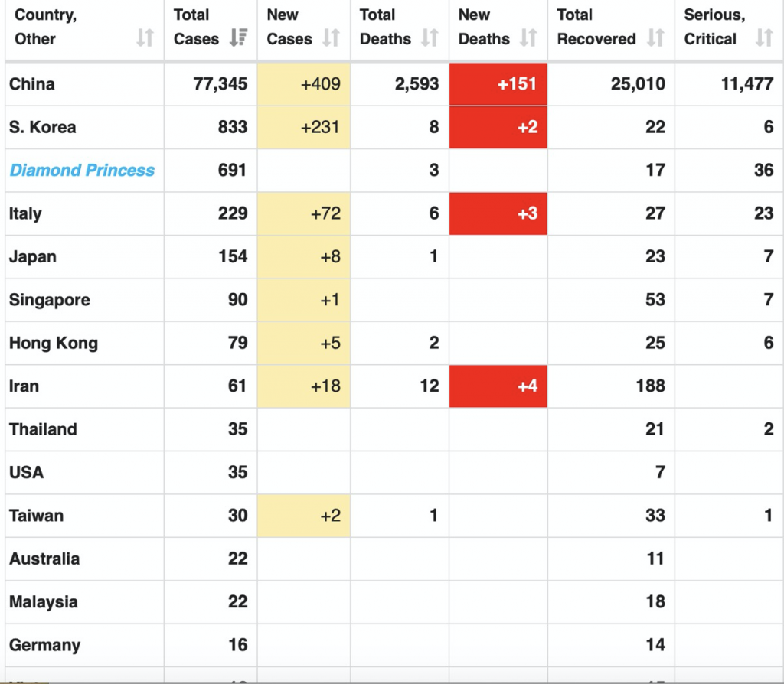Viewport: 784px width, 684px height.
Task: Click sort arrows next to New Deaths
Action: 528,37
